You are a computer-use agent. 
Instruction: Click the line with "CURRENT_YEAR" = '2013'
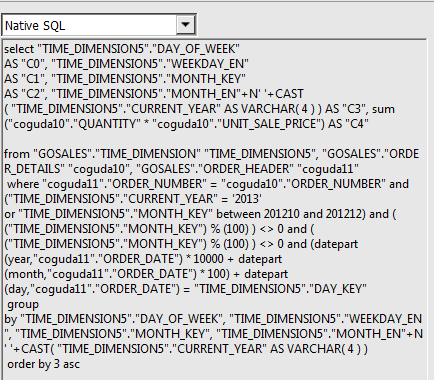(x=133, y=199)
